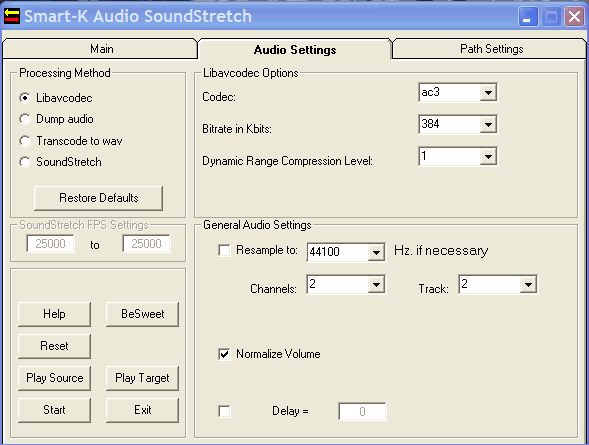Pick the SoundStretch processing method
This screenshot has height=445, width=589.
tap(25, 162)
